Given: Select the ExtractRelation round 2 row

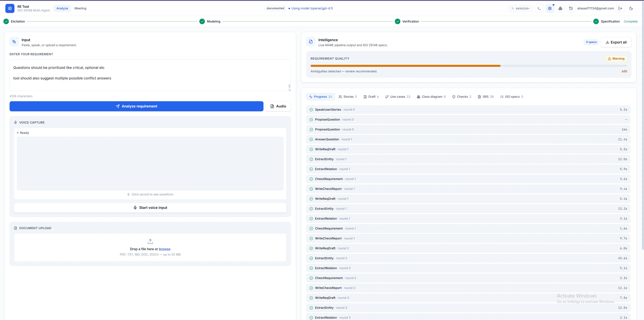Looking at the screenshot, I should 468,268.
